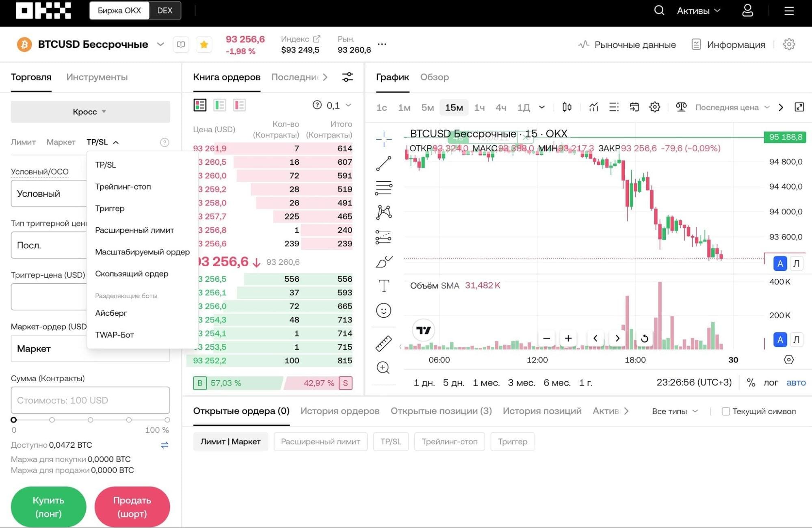Toggle лог logarithmic scale
The height and width of the screenshot is (528, 812).
pyautogui.click(x=771, y=382)
